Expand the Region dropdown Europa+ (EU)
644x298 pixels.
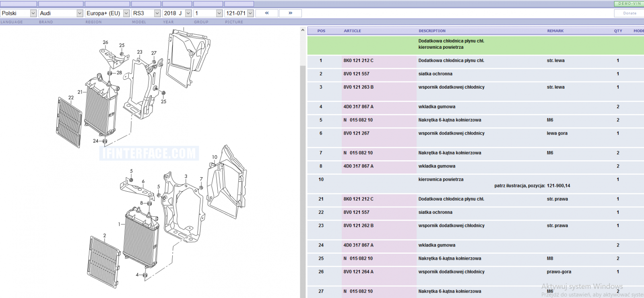click(107, 13)
